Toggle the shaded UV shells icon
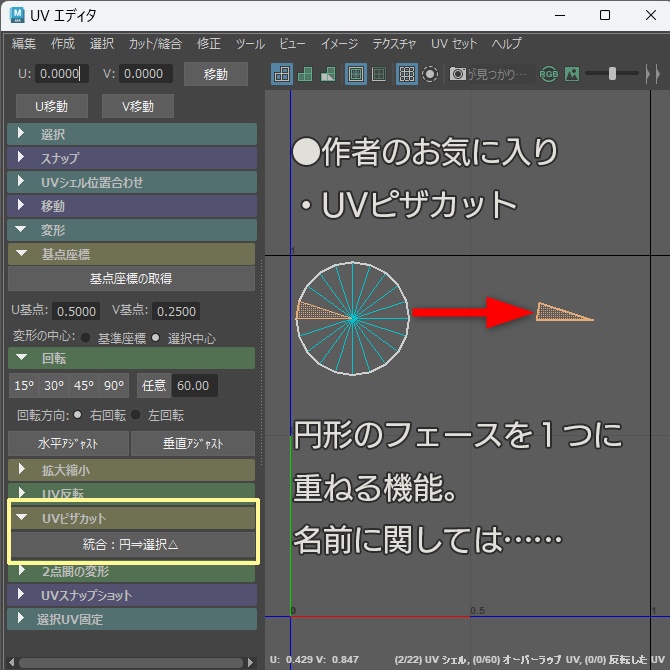670x670 pixels. pyautogui.click(x=305, y=74)
